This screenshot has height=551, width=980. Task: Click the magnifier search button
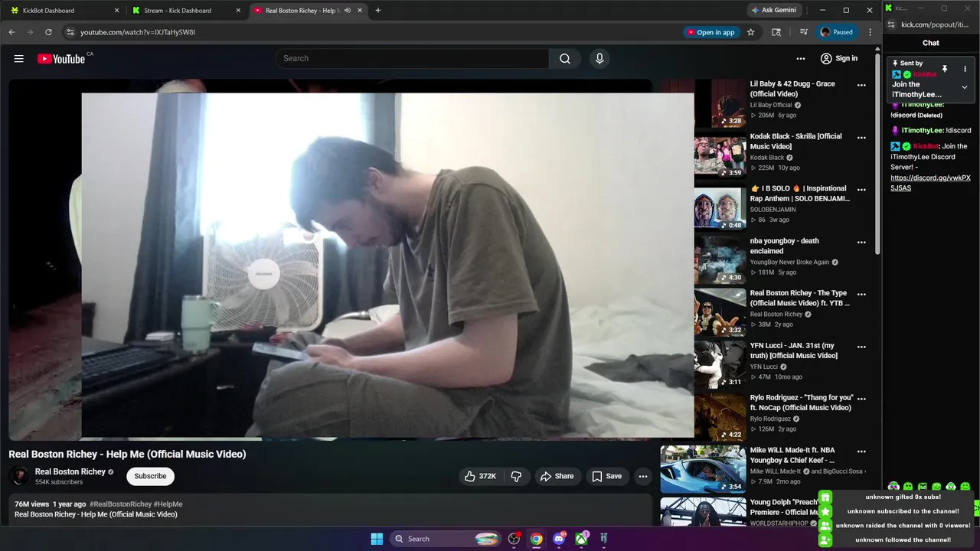tap(565, 58)
